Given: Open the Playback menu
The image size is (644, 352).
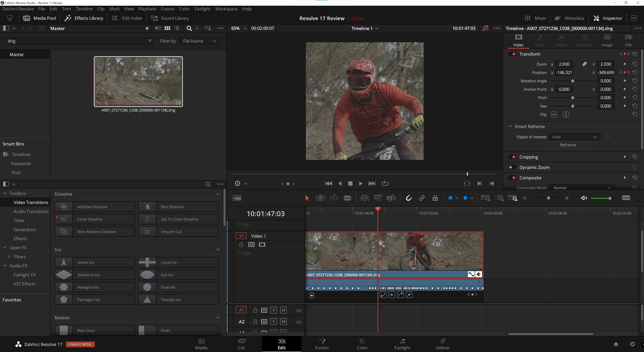Looking at the screenshot, I should (x=147, y=9).
